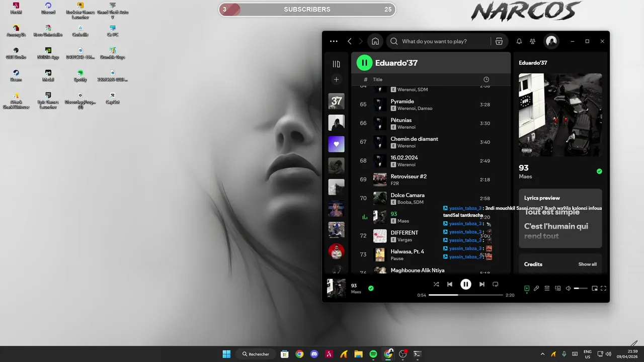Open Spotify's three-dot main menu
Viewport: 644px width, 362px height.
(334, 41)
